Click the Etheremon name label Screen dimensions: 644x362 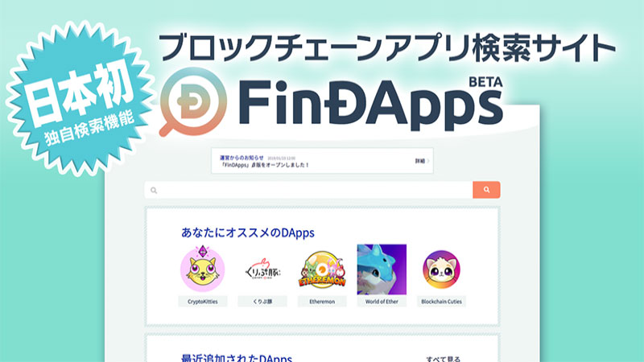[322, 301]
